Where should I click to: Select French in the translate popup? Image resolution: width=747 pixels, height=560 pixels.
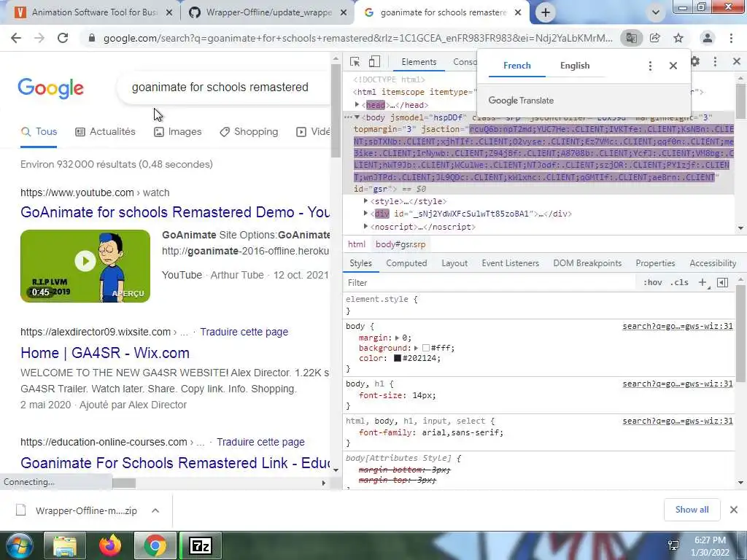coord(517,66)
